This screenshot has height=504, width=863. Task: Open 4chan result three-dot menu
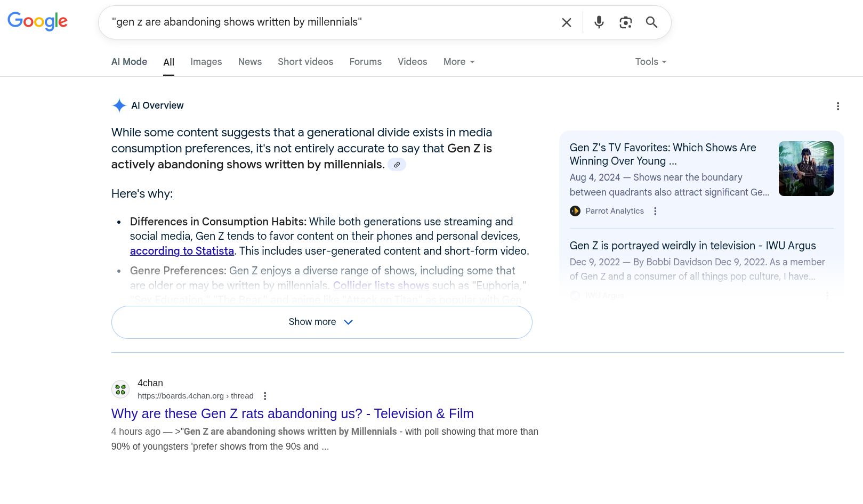click(x=265, y=396)
